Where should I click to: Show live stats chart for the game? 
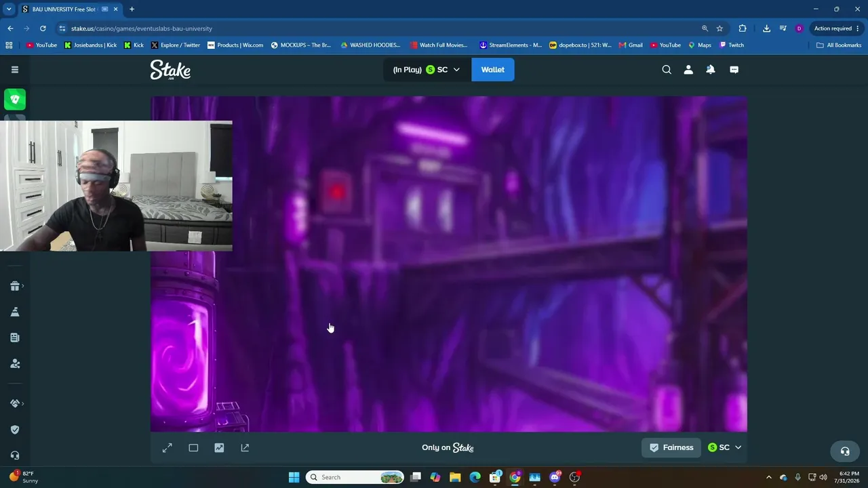pos(219,448)
